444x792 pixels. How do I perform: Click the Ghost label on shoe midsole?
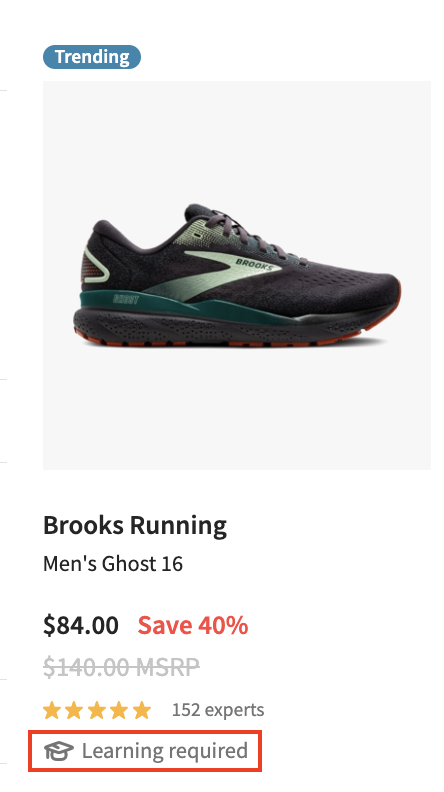pyautogui.click(x=126, y=299)
